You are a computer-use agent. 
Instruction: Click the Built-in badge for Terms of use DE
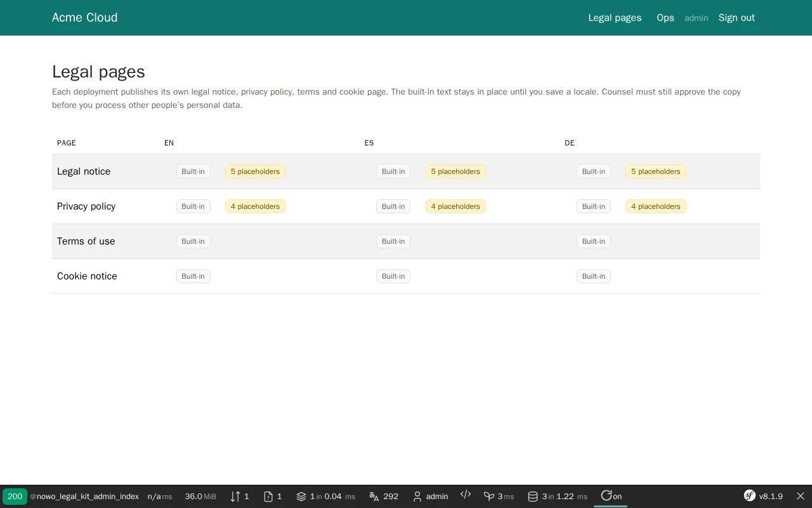pos(594,241)
